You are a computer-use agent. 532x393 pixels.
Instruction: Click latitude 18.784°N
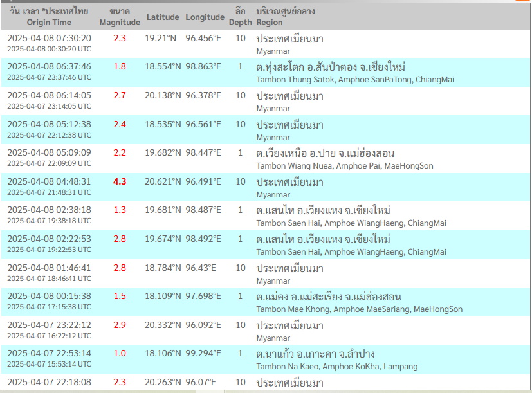click(163, 268)
